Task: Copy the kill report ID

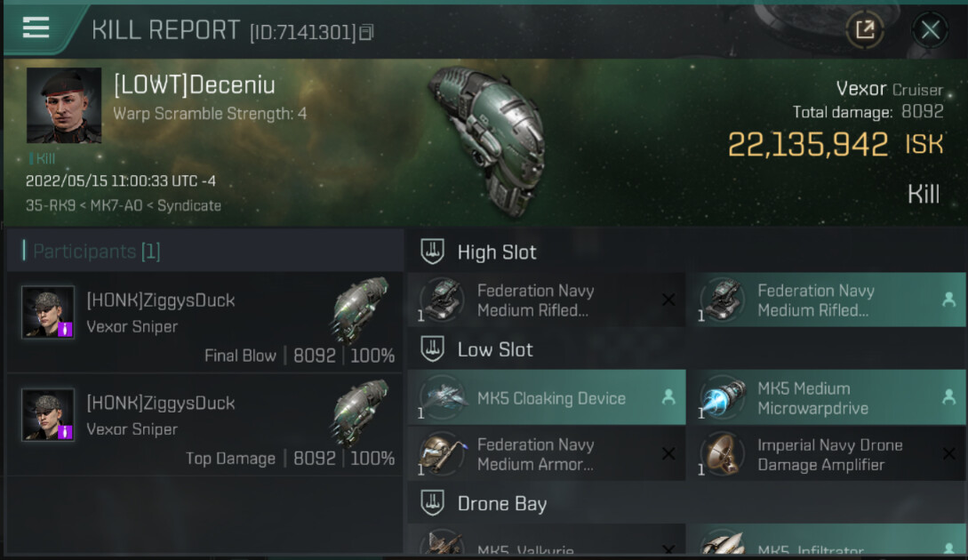Action: point(366,33)
